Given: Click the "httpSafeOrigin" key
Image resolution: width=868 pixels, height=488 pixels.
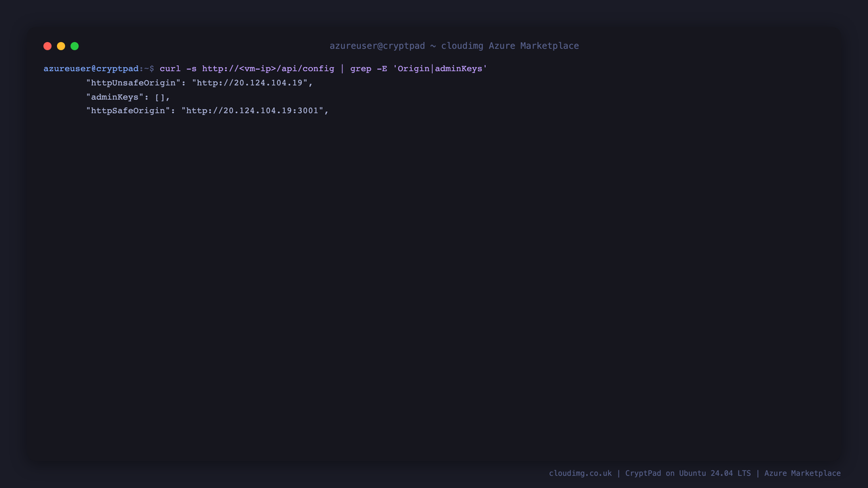Looking at the screenshot, I should point(128,110).
